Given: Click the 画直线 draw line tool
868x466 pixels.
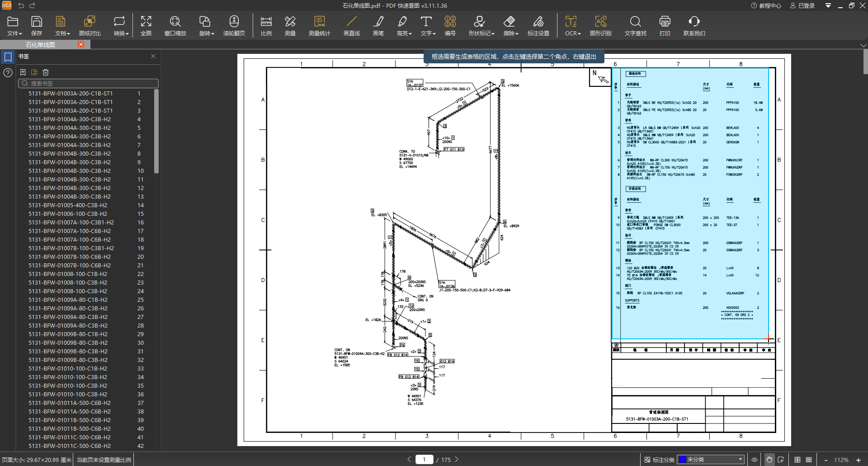Looking at the screenshot, I should 351,26.
